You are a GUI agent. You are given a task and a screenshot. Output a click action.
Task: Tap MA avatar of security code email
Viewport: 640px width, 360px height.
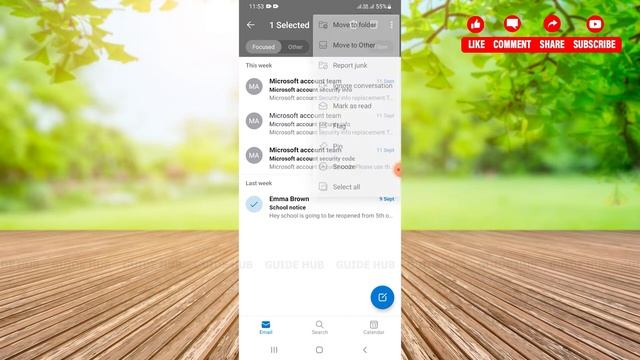pyautogui.click(x=254, y=155)
